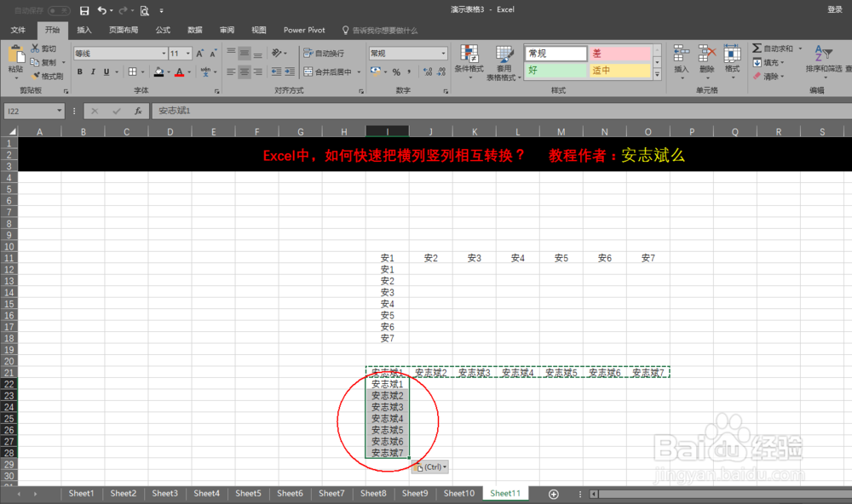Click the Clear (清除) button

pyautogui.click(x=769, y=76)
